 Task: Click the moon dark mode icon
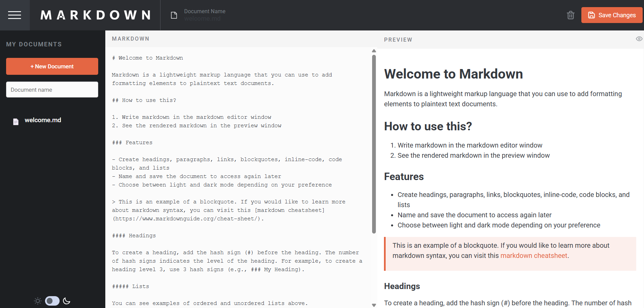(x=67, y=301)
